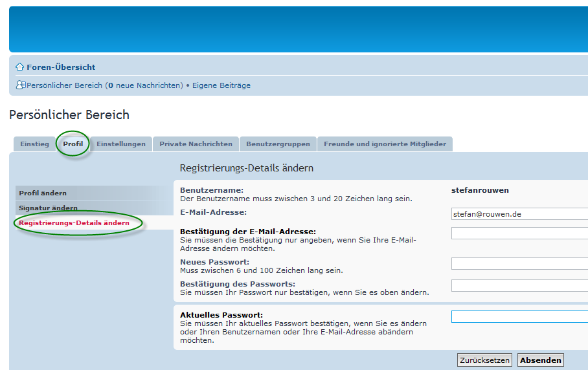This screenshot has width=588, height=370.
Task: Open Persönlicher Bereich (0 neue Nachrichten) link
Action: (x=105, y=85)
